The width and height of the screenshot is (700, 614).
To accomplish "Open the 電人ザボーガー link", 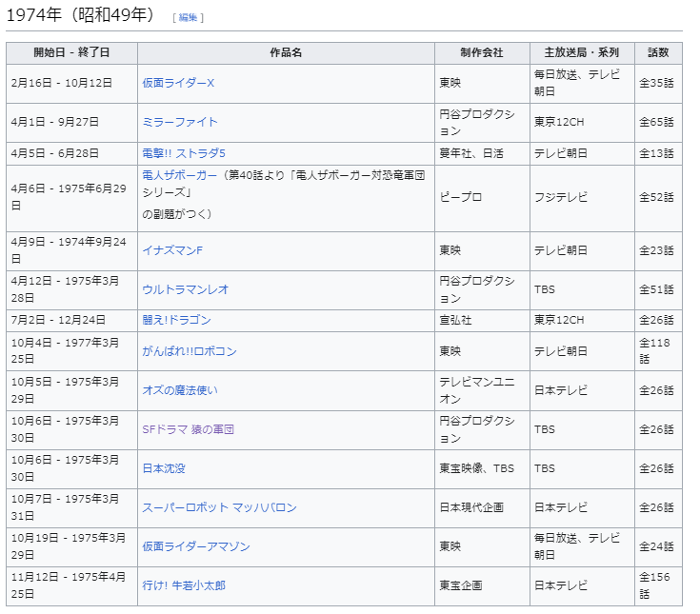I will click(x=179, y=175).
